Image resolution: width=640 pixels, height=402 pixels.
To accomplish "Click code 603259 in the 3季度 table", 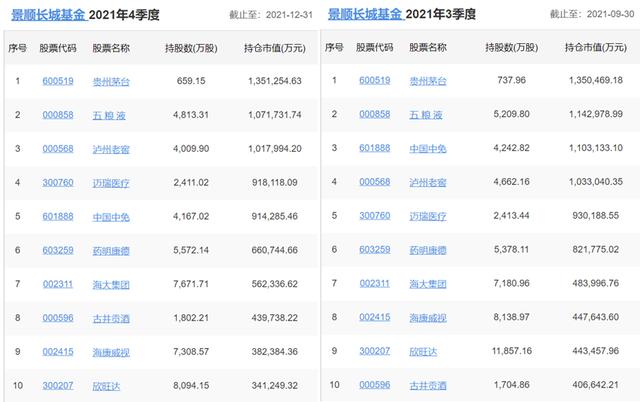I will [x=375, y=250].
